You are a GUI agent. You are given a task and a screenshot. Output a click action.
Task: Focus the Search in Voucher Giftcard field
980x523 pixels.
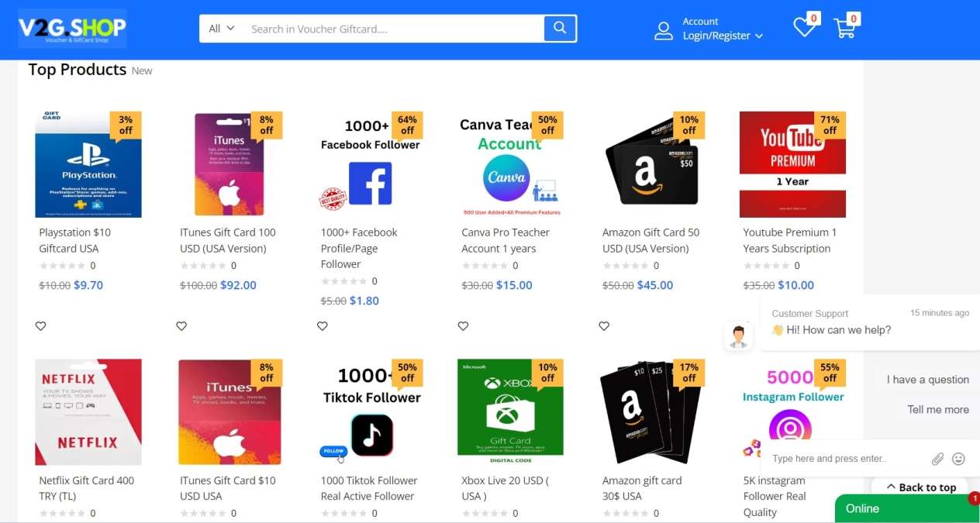[x=394, y=29]
